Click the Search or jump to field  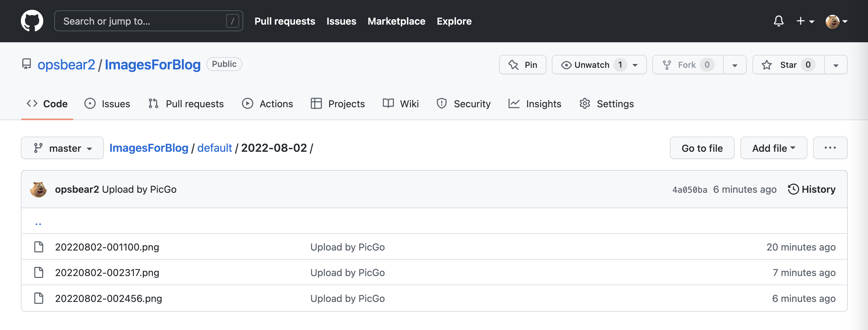click(148, 21)
